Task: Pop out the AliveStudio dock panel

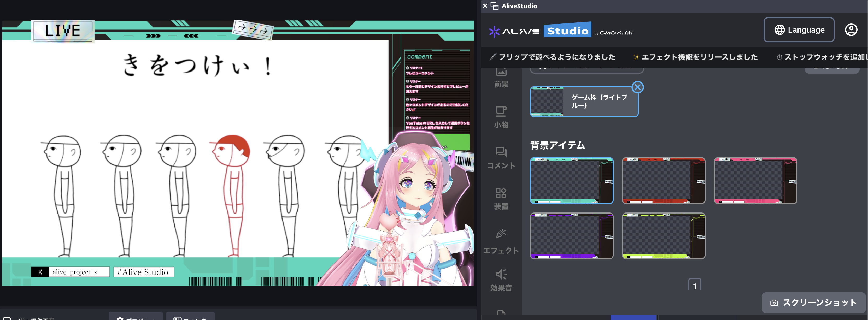Action: coord(494,6)
